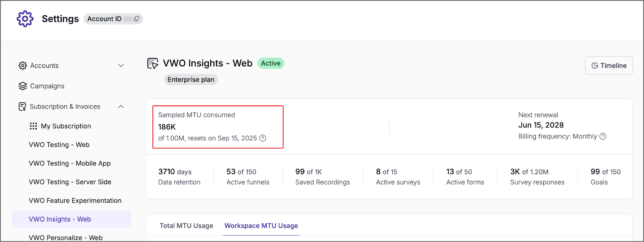Click 'Sampled MTU consumed' label
Screen dimensions: 644x242
tap(197, 115)
